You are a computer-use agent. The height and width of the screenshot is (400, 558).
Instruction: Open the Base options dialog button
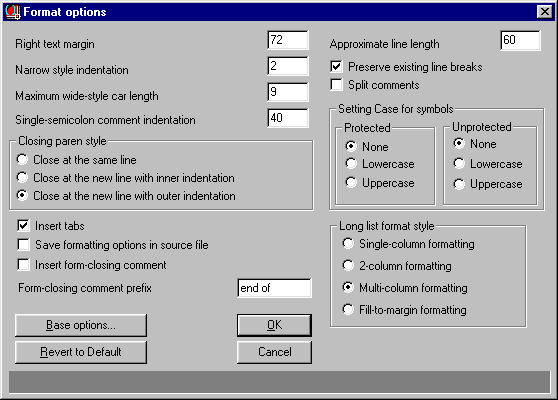pyautogui.click(x=81, y=325)
